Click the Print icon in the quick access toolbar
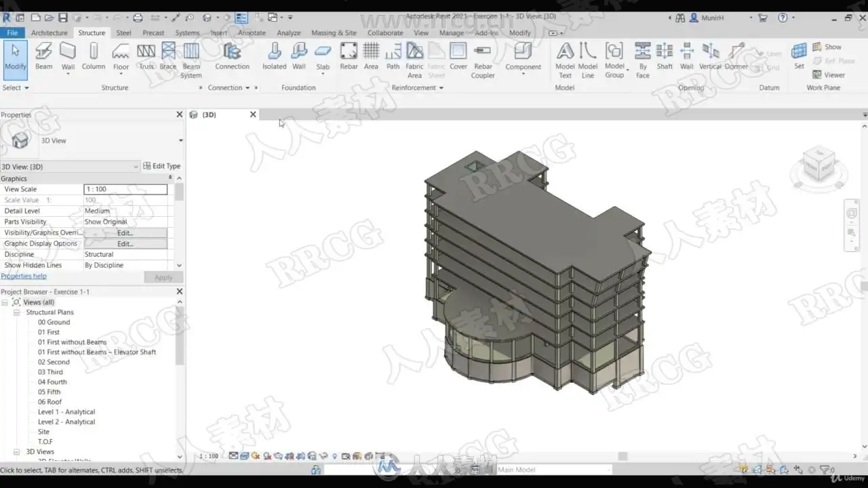Image resolution: width=868 pixels, height=488 pixels. (138, 18)
